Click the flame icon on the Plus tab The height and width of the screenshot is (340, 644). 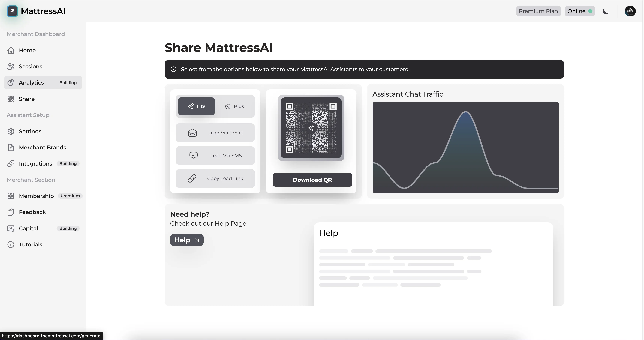click(228, 106)
